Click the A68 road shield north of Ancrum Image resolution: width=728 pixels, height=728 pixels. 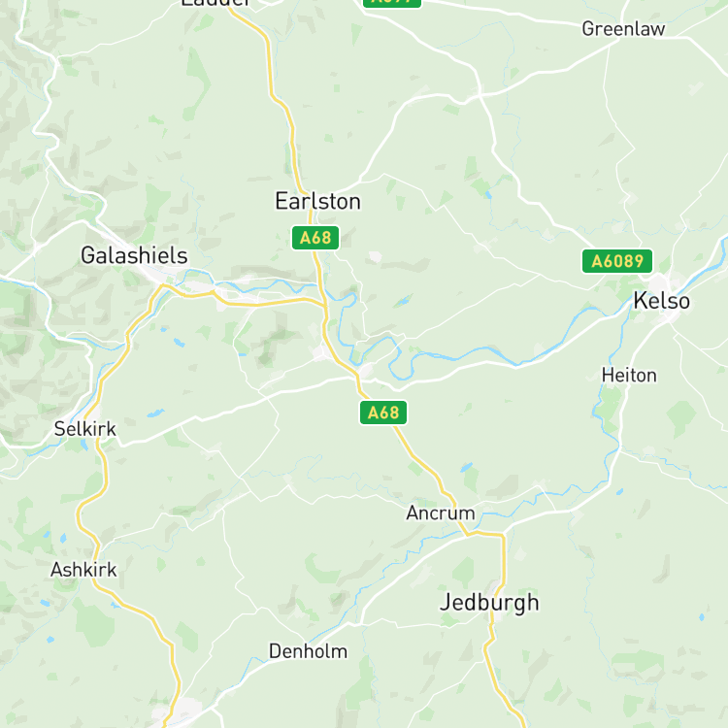coord(383,413)
